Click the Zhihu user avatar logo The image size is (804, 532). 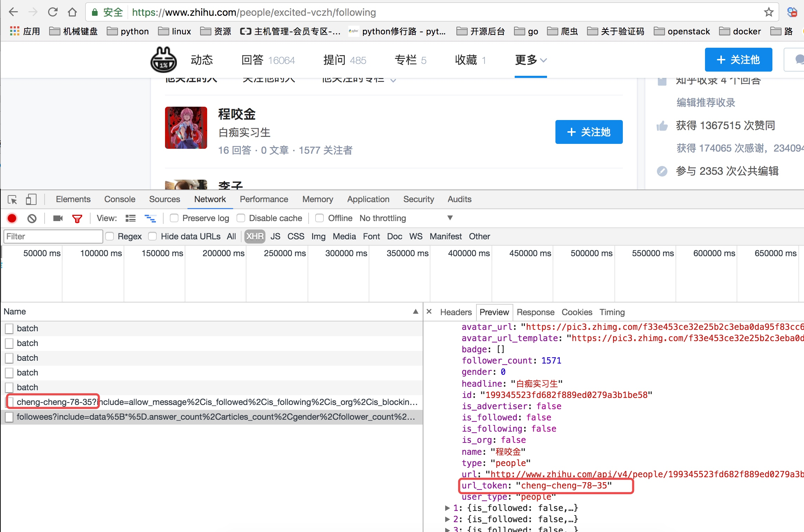164,60
